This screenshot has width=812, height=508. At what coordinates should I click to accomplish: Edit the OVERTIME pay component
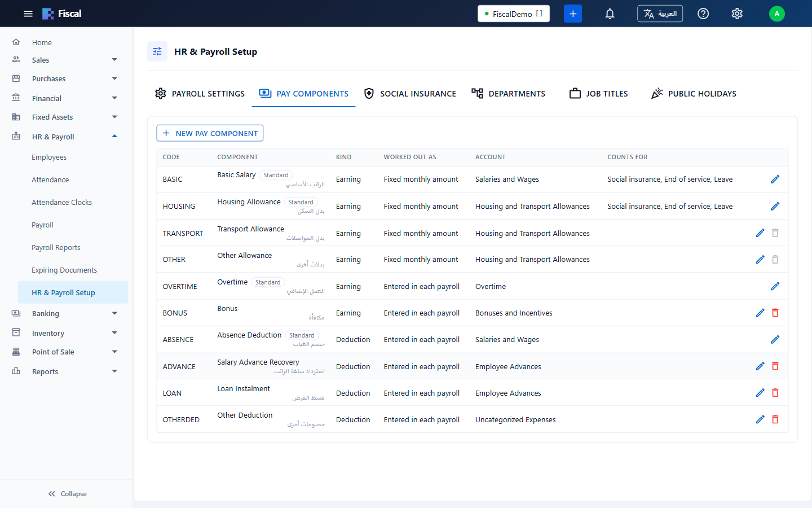[775, 286]
